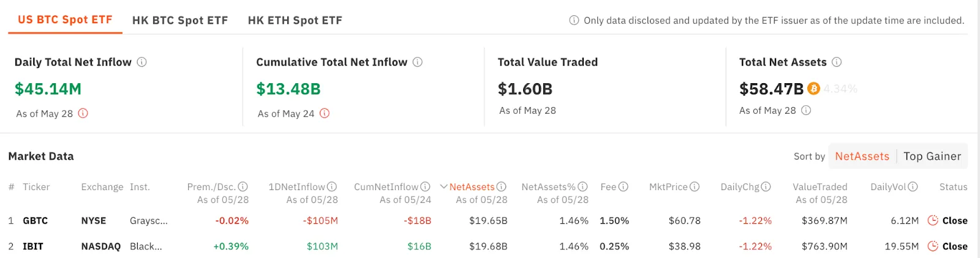The width and height of the screenshot is (980, 258).
Task: Switch to HK ETH Spot ETF tab
Action: [x=295, y=20]
